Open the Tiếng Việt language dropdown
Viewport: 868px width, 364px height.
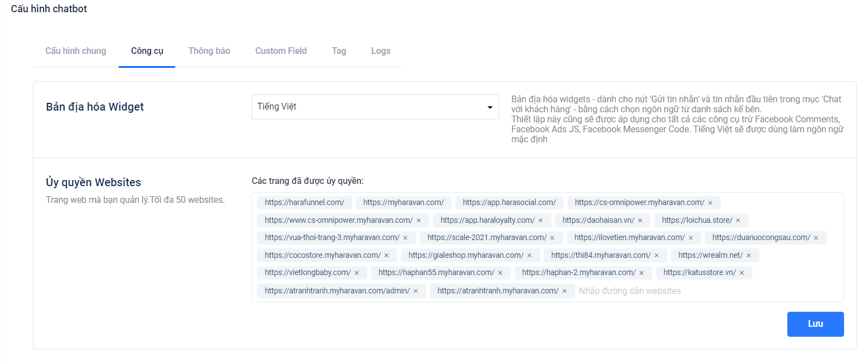[374, 107]
